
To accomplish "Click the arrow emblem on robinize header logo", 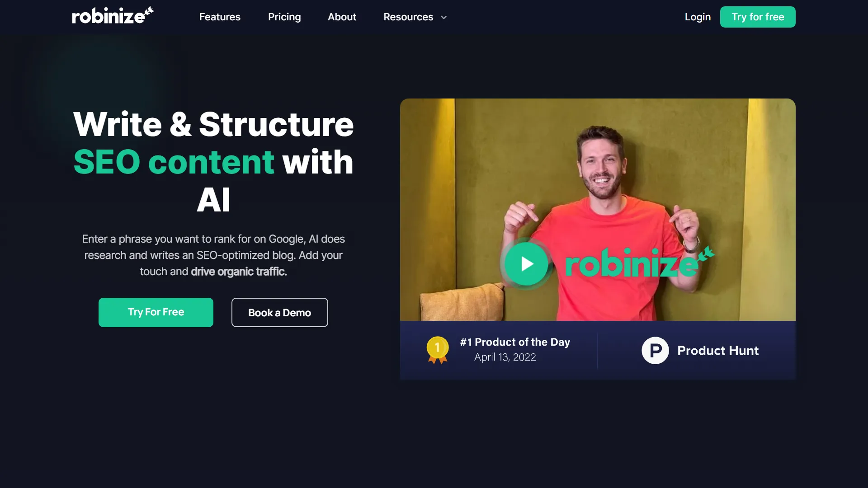I will (149, 11).
